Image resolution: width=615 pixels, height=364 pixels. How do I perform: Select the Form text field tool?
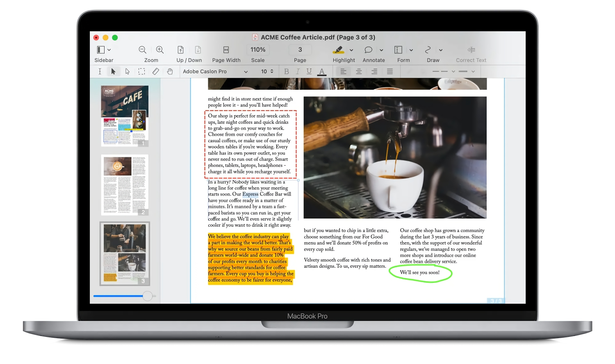[x=398, y=50]
